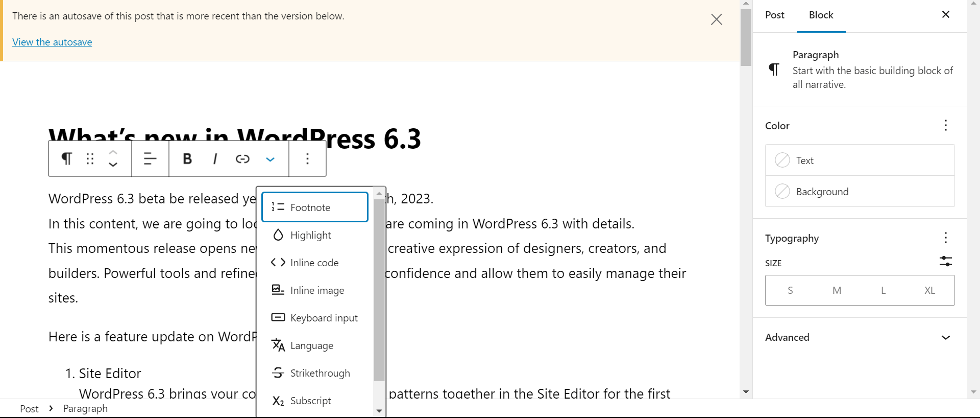Viewport: 980px width, 418px height.
Task: Move block down with the down arrow
Action: click(113, 165)
